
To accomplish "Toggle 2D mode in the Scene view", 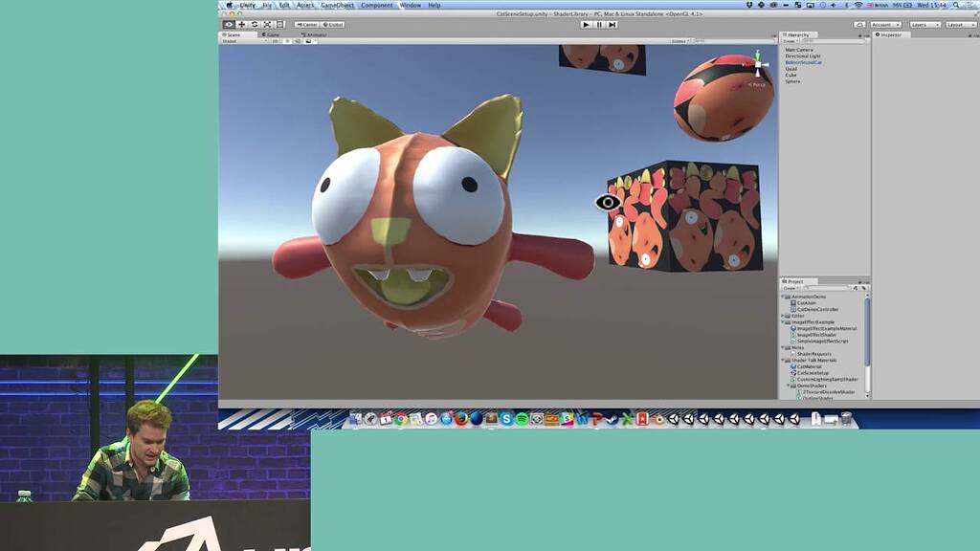I will click(x=274, y=41).
